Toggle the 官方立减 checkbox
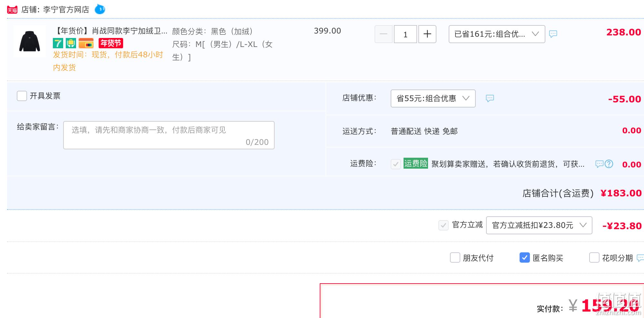This screenshot has width=644, height=318. click(444, 225)
